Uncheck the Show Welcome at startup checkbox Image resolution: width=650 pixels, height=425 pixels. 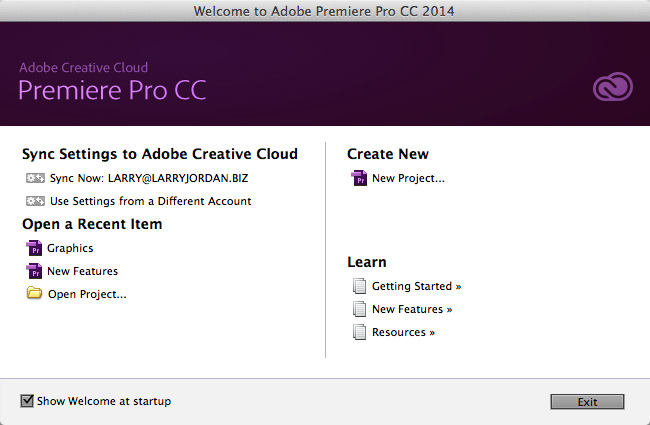27,401
